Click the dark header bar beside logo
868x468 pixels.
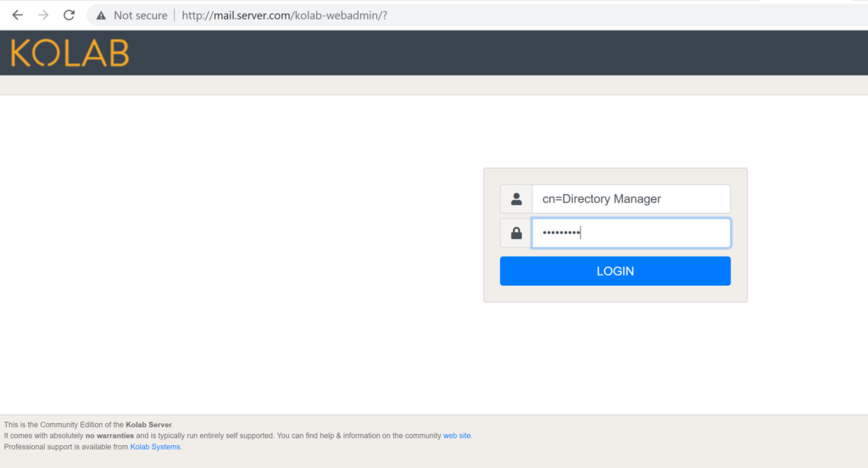click(x=498, y=53)
